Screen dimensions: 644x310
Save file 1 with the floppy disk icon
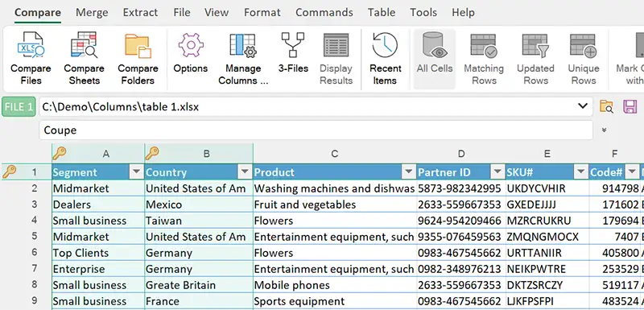click(630, 107)
